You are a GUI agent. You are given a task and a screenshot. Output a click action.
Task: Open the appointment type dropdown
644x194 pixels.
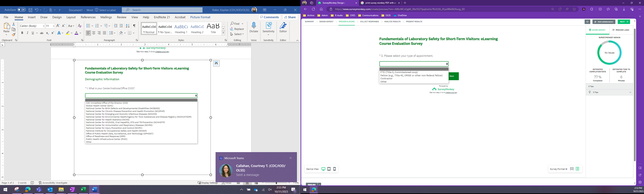click(x=414, y=64)
